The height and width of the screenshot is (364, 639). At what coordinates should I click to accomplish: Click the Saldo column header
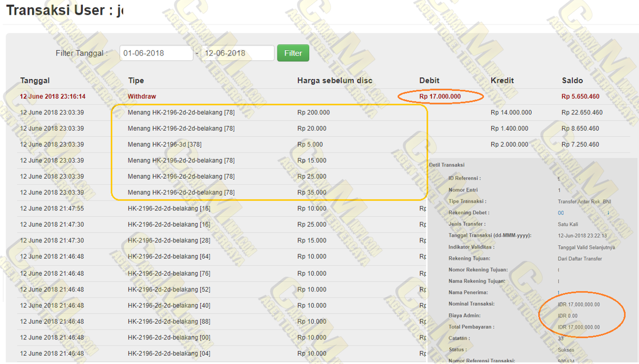(572, 81)
